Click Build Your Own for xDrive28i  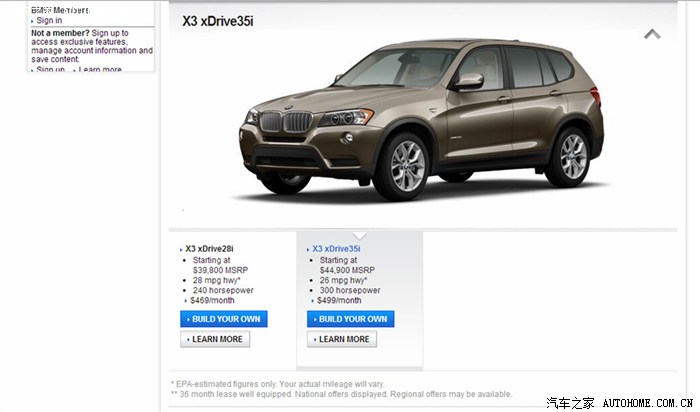click(x=224, y=319)
